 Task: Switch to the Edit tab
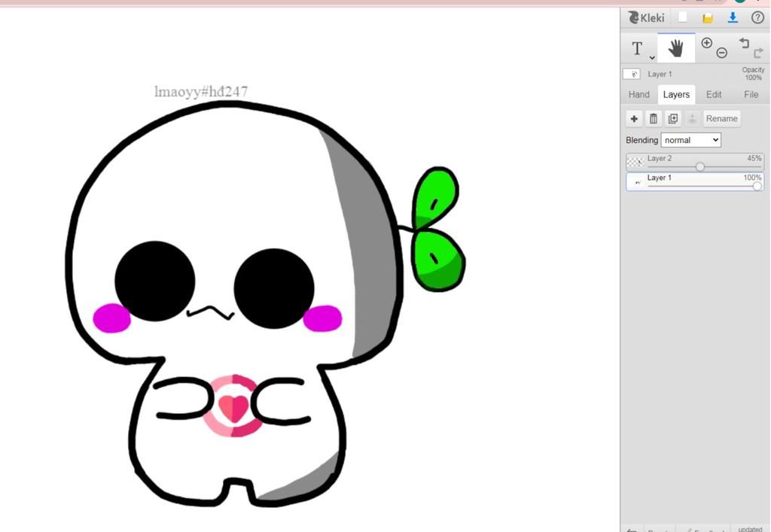[x=714, y=94]
